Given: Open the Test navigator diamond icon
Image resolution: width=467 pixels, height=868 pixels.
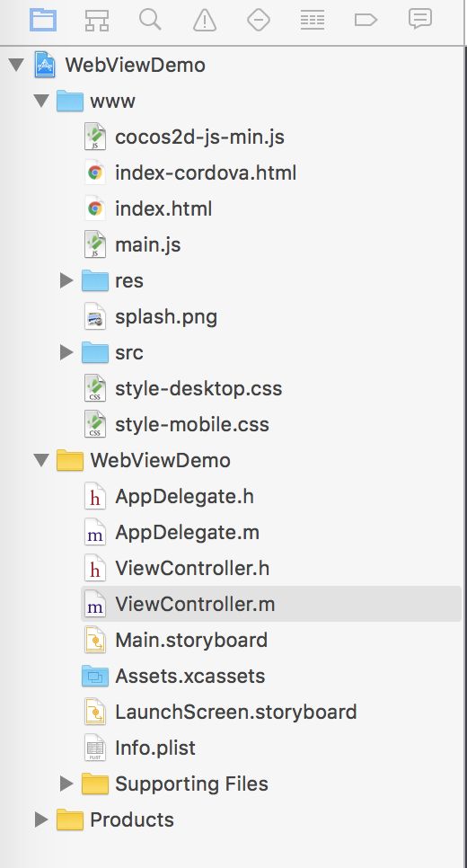Looking at the screenshot, I should [259, 21].
